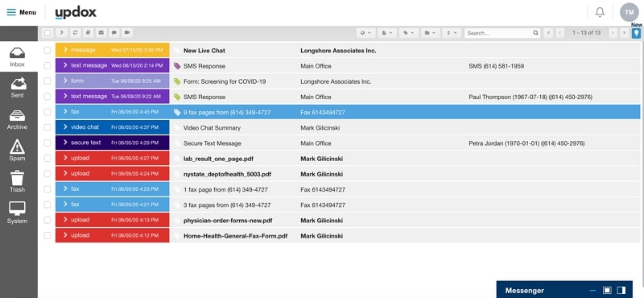Screen dimensions: 644x298
Task: Click the TM user avatar button
Action: pos(630,12)
